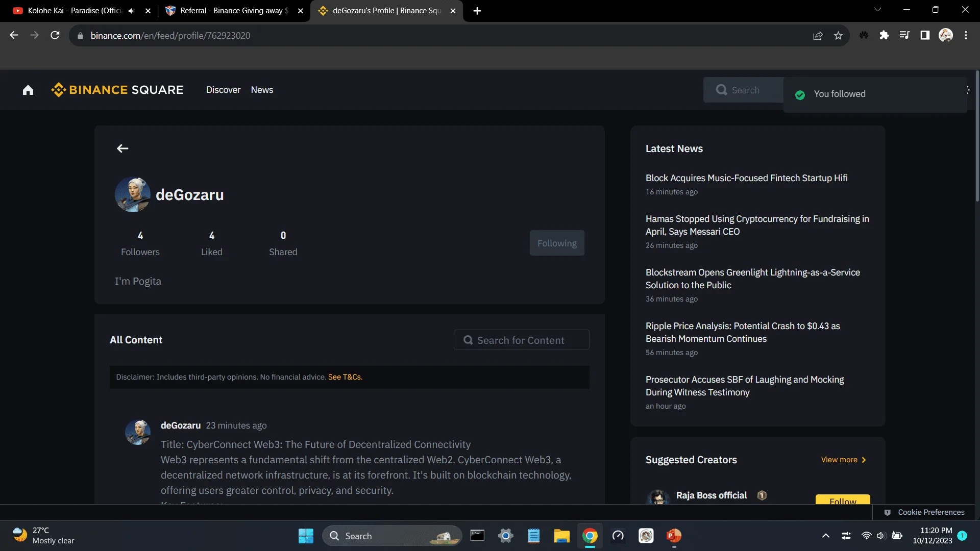Open the Discover menu item
The height and width of the screenshot is (551, 980).
pyautogui.click(x=223, y=90)
